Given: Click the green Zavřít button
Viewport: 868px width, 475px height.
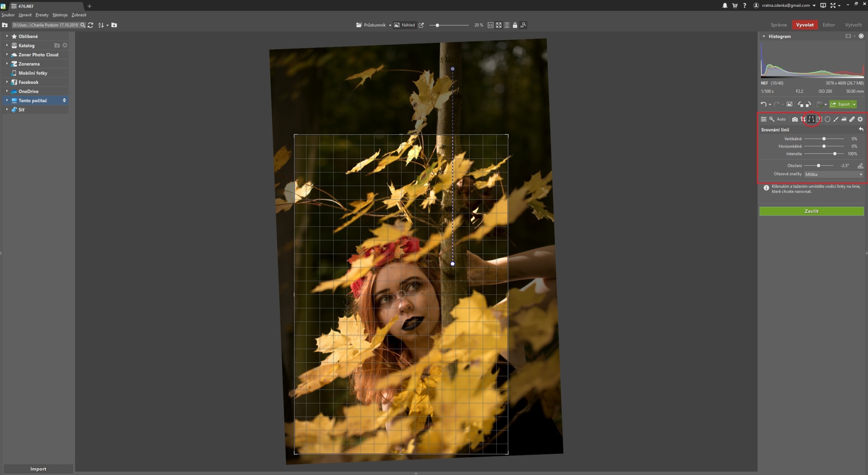Looking at the screenshot, I should pyautogui.click(x=811, y=211).
